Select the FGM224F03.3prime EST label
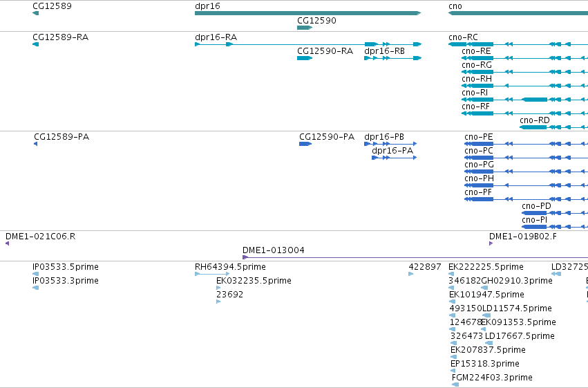This screenshot has height=388, width=588. [492, 378]
